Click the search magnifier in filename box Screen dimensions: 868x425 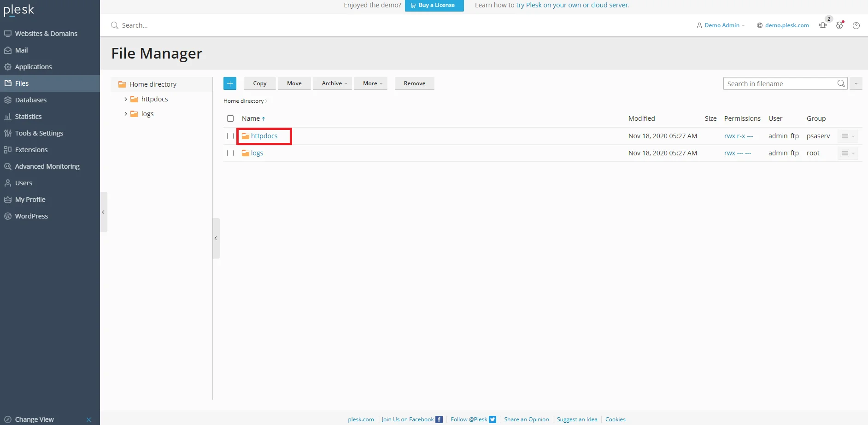tap(841, 83)
